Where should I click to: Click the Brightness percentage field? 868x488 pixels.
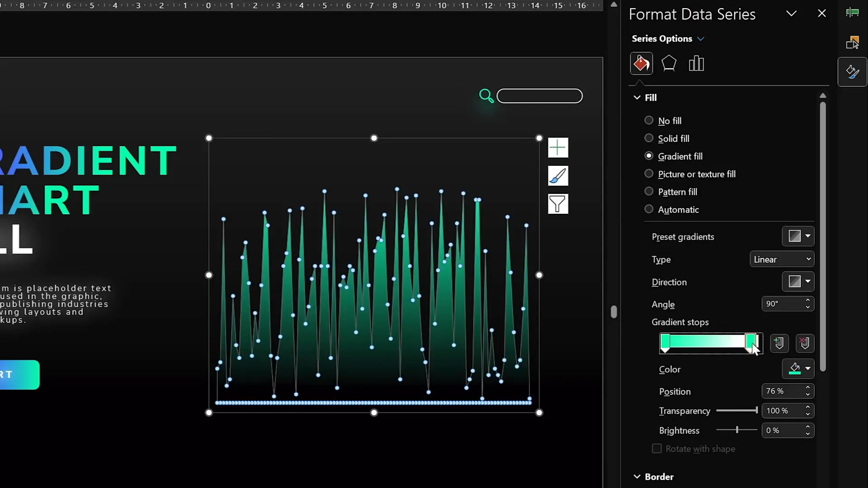point(788,431)
